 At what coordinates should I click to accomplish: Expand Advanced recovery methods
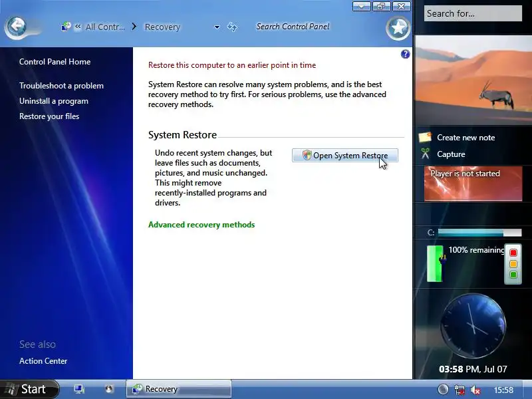point(201,225)
